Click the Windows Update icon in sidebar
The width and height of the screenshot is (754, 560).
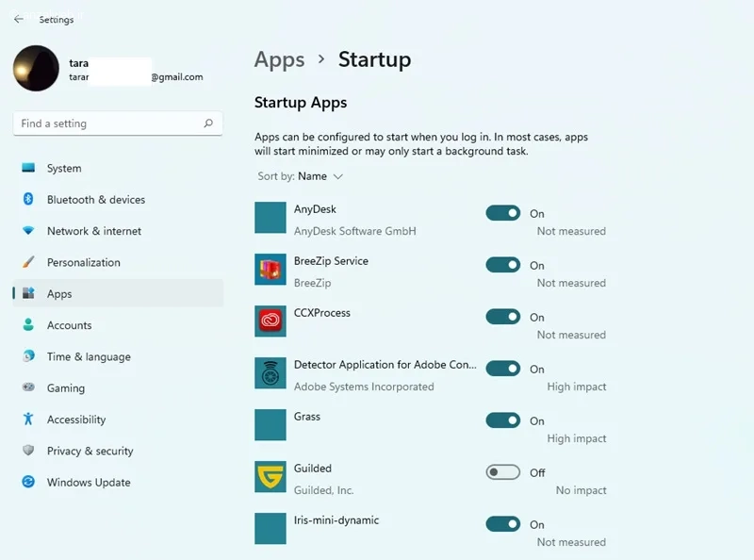coord(28,483)
